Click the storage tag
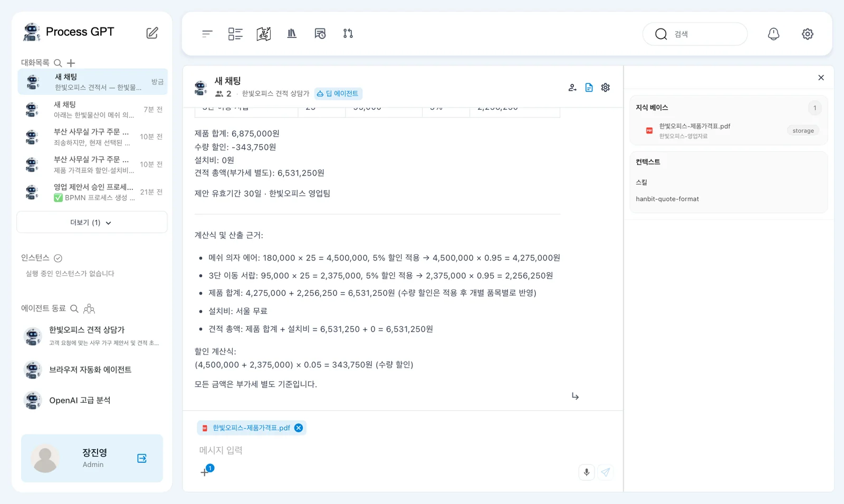 click(803, 131)
